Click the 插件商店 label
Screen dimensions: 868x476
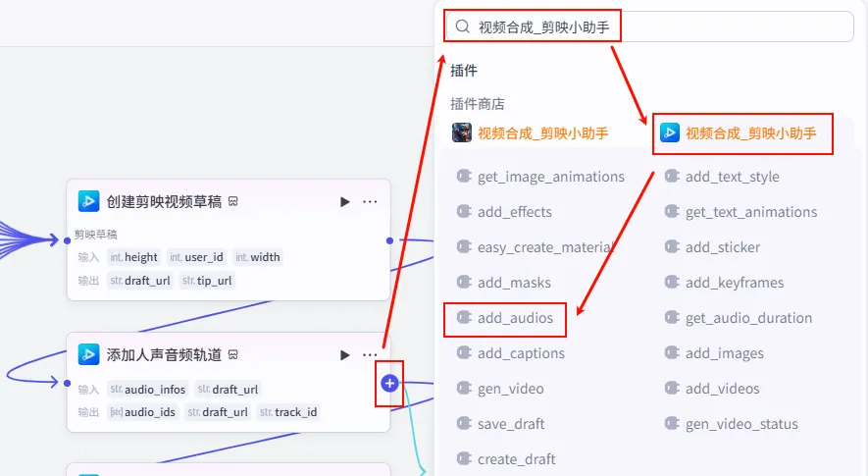pyautogui.click(x=478, y=104)
